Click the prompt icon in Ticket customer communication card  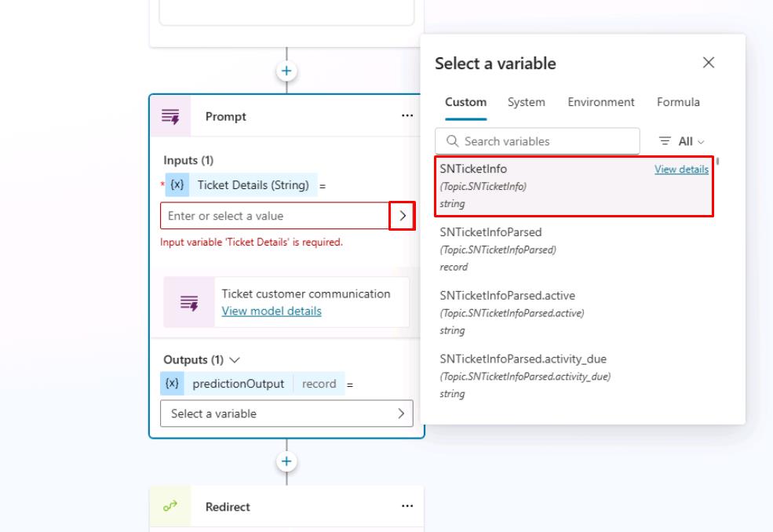pos(189,302)
